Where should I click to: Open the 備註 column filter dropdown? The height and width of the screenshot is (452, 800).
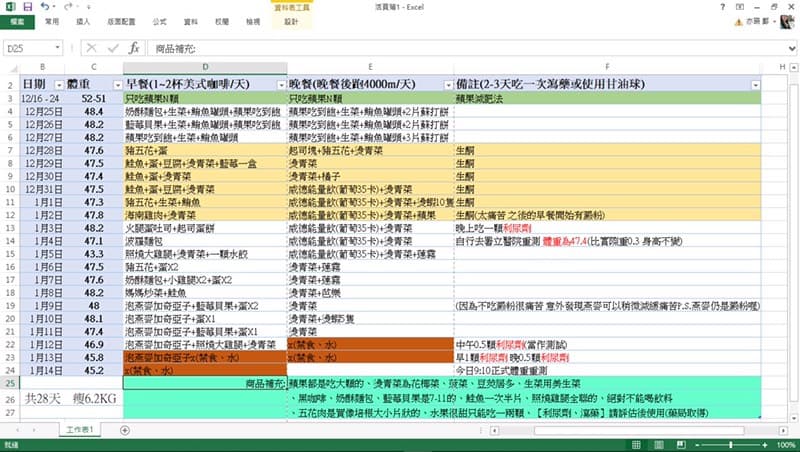(755, 85)
